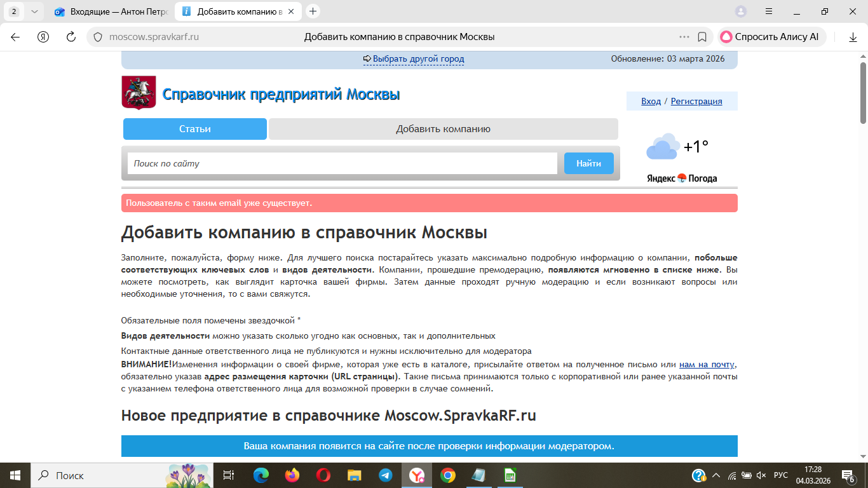868x488 pixels.
Task: Reload the current page
Action: click(71, 37)
